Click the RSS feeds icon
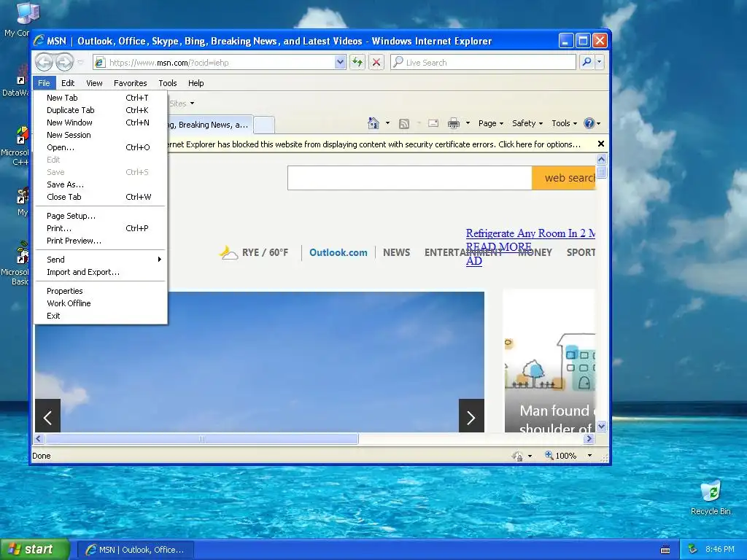 pos(404,124)
